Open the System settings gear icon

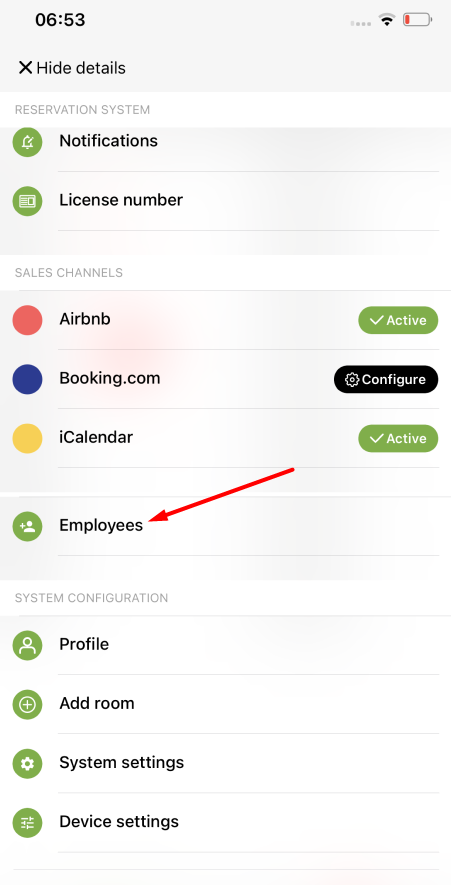(x=27, y=764)
